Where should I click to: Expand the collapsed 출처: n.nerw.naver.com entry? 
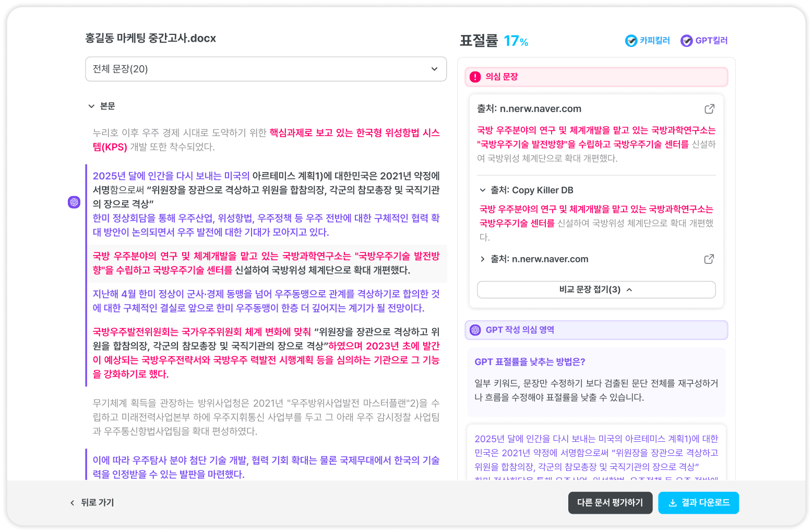point(483,259)
